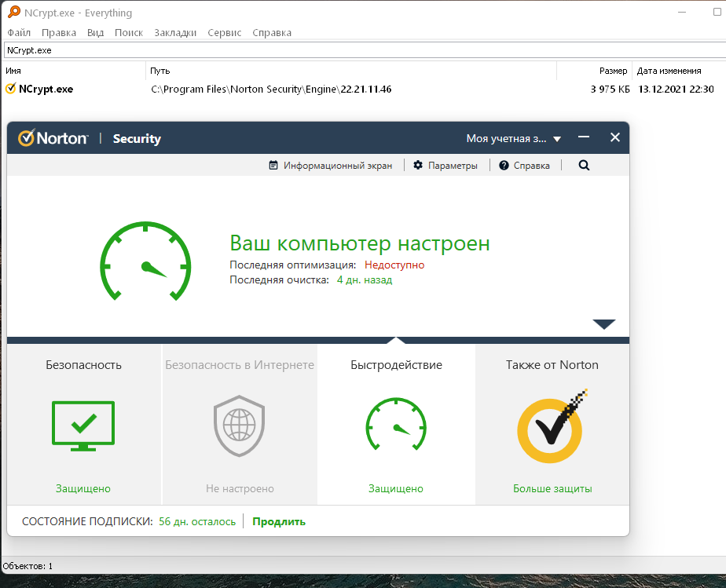Select the Быстродействие tab heading
This screenshot has height=588, width=726.
pos(396,364)
